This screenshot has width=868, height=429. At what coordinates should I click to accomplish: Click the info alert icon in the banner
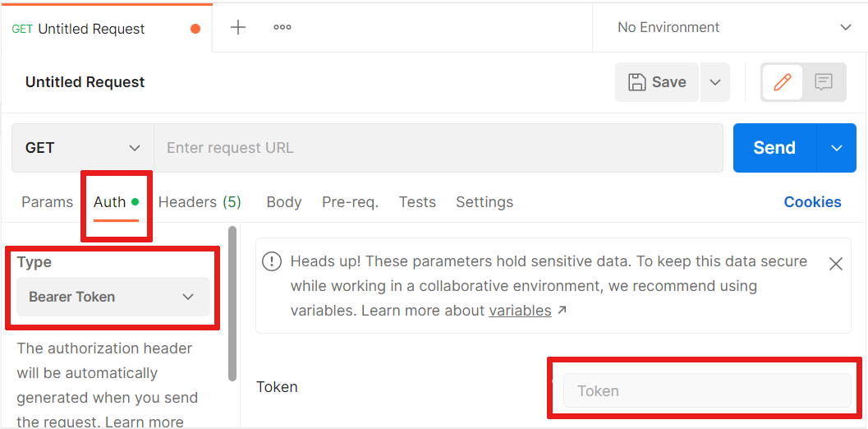272,261
